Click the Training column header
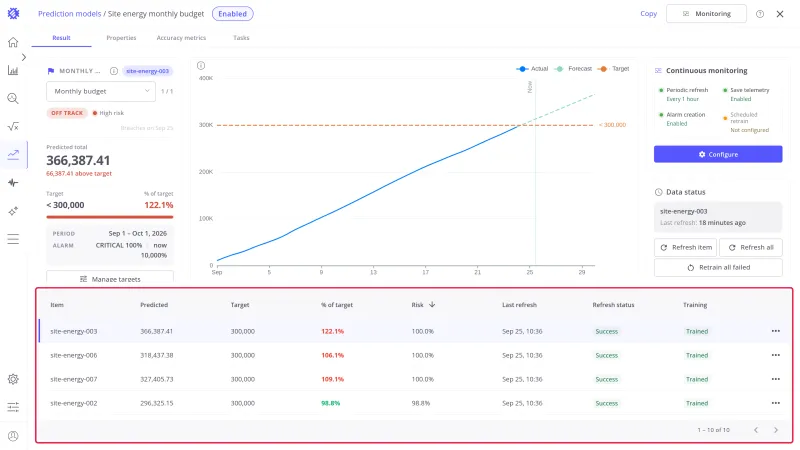This screenshot has height=450, width=800. (695, 305)
